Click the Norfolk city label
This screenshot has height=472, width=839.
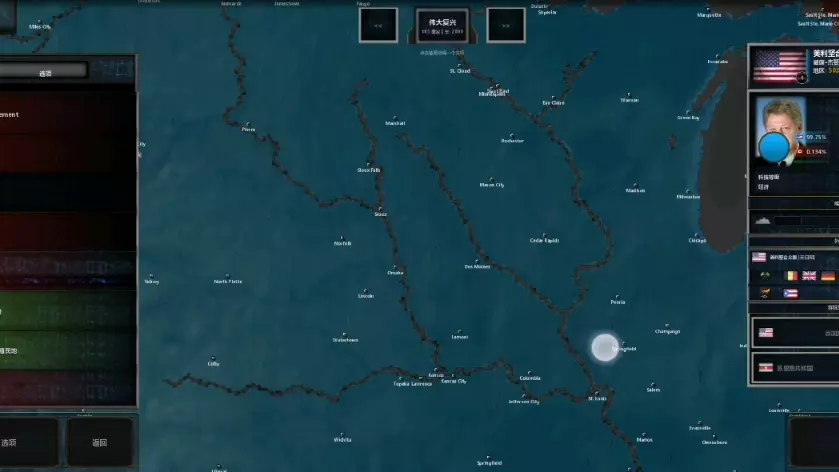(x=342, y=243)
